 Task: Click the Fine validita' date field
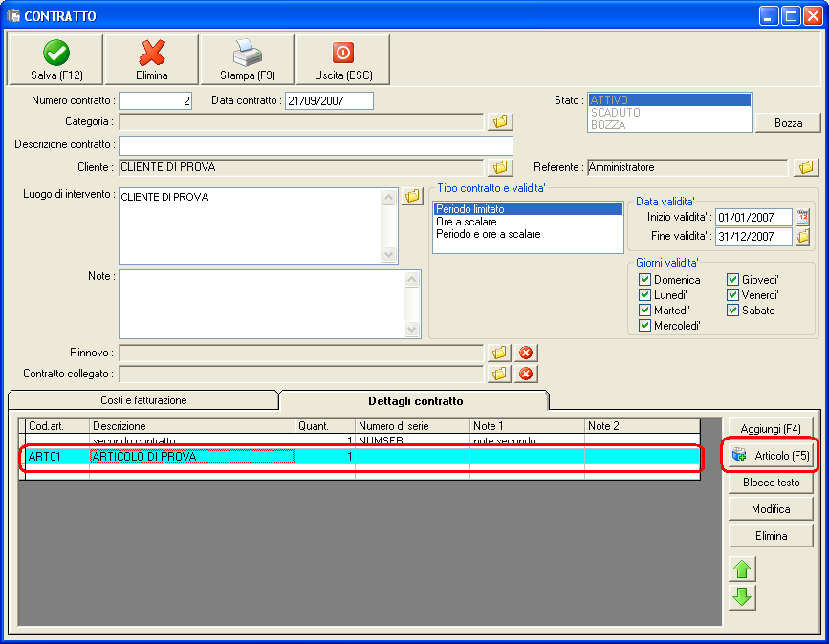[753, 236]
